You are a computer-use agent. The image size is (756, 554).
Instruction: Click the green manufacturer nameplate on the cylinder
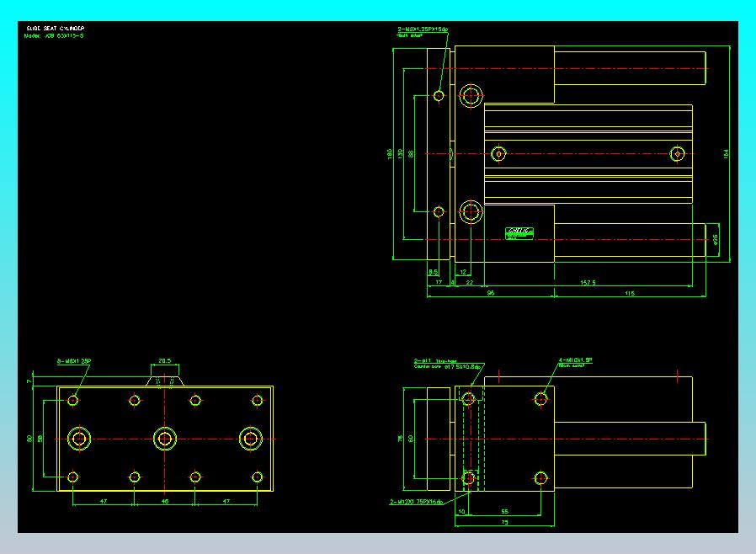point(519,233)
